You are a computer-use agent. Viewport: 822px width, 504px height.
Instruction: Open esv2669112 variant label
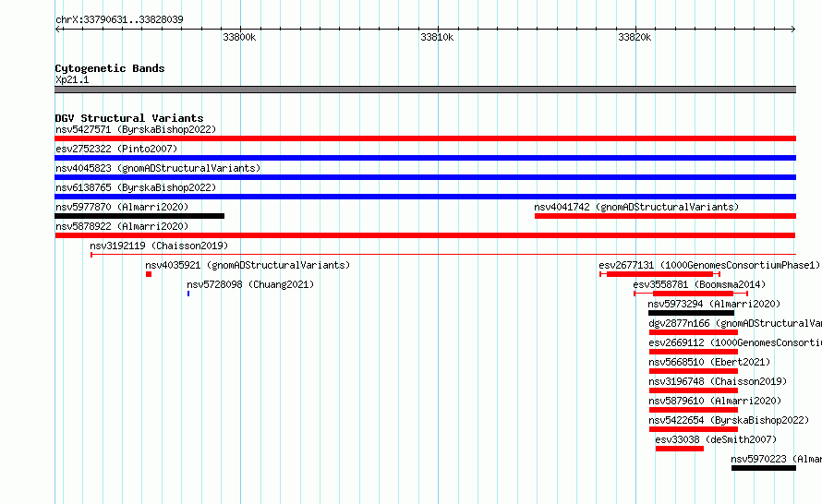click(x=735, y=342)
